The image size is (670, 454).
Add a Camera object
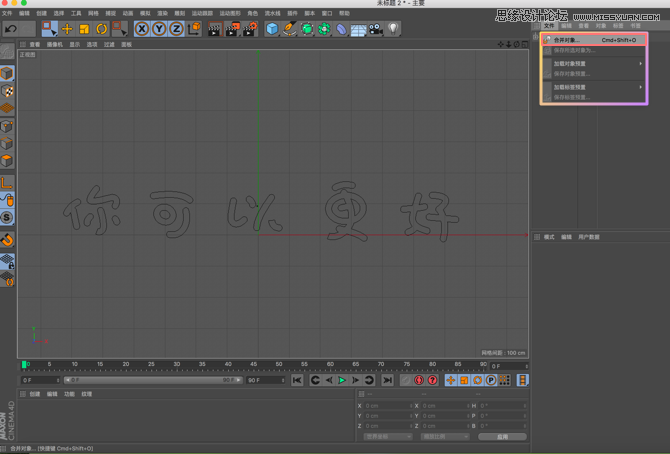pos(376,29)
